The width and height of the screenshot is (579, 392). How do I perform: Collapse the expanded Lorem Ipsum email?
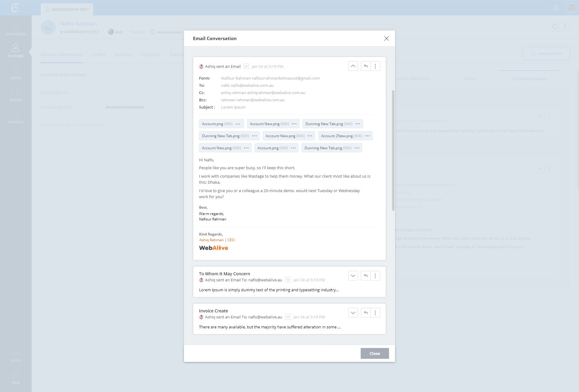(x=353, y=66)
